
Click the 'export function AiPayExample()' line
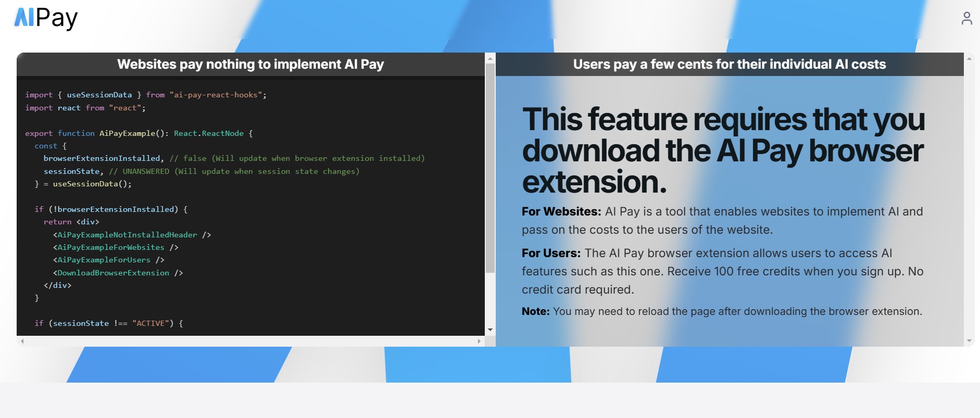click(x=139, y=133)
